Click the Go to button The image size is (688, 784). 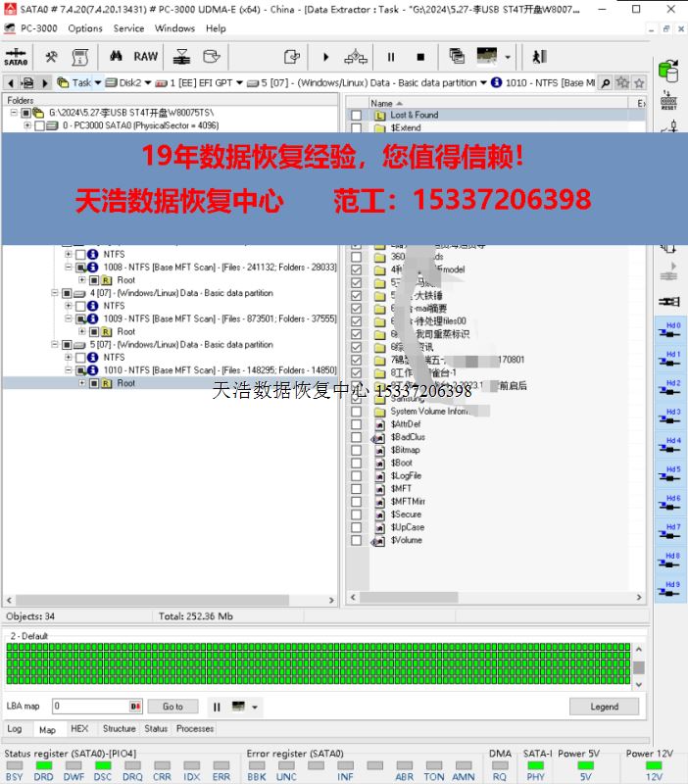point(172,707)
